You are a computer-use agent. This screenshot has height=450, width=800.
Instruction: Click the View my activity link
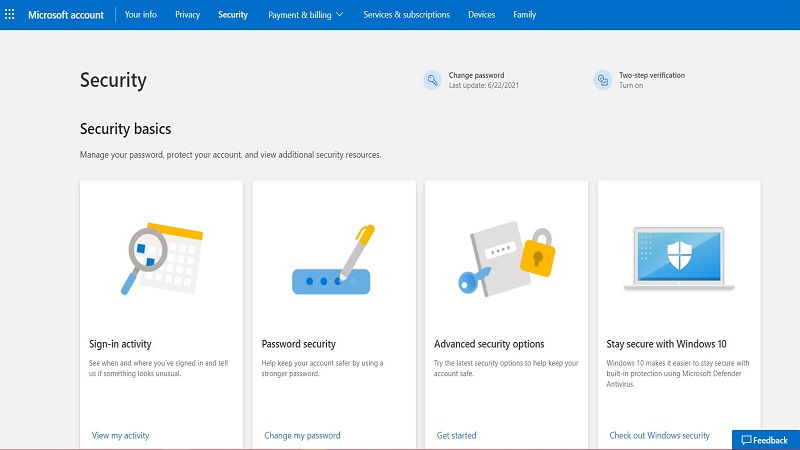coord(120,436)
